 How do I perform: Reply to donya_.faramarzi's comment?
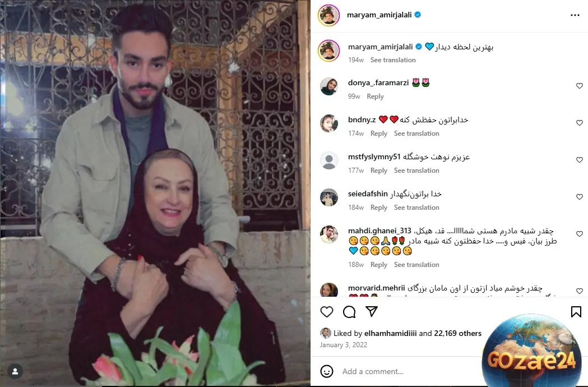point(375,96)
